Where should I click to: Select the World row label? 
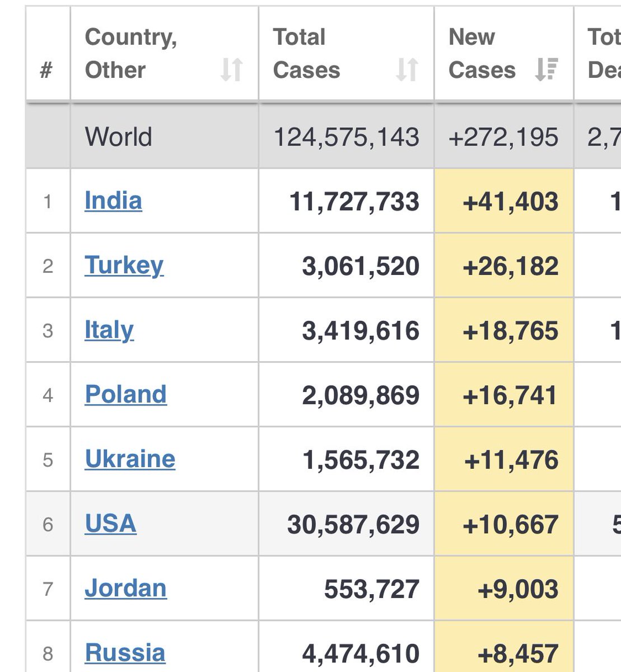point(118,137)
